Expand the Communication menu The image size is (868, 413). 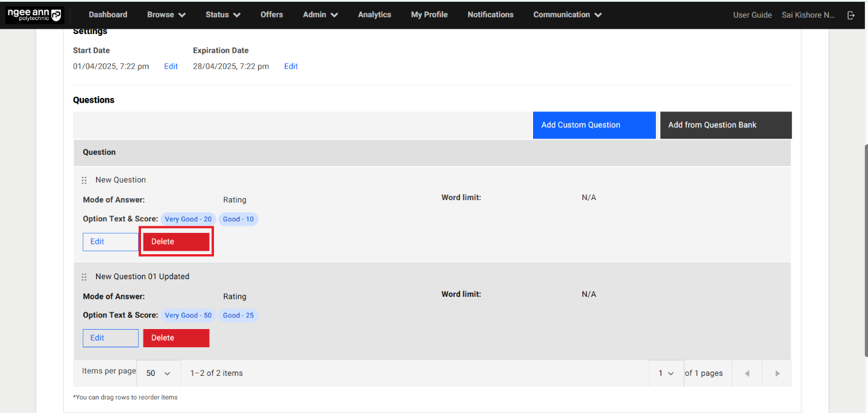[567, 15]
